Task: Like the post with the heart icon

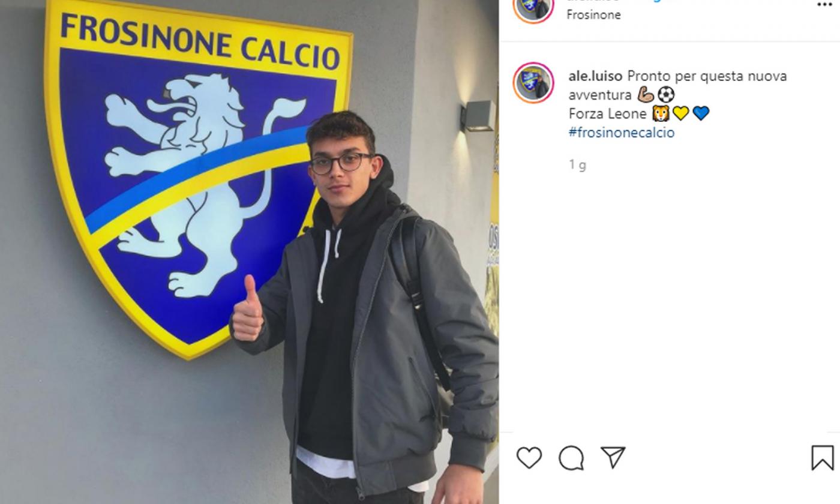Action: pyautogui.click(x=529, y=458)
